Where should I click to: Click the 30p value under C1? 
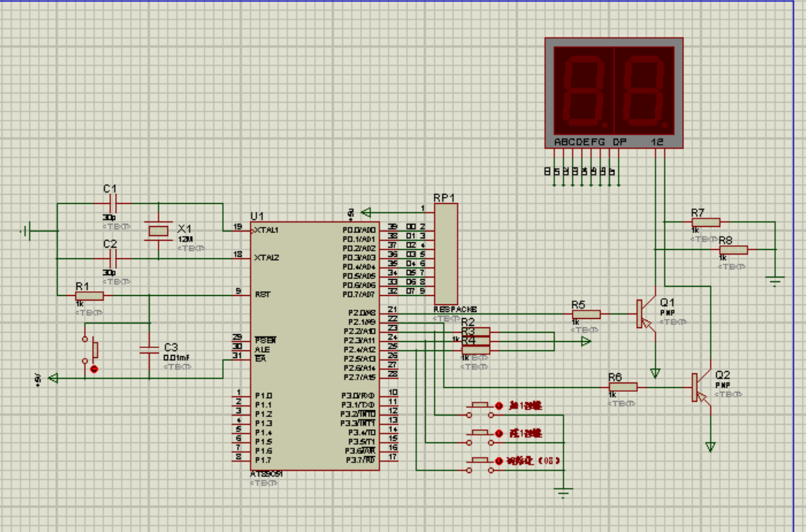click(x=109, y=218)
